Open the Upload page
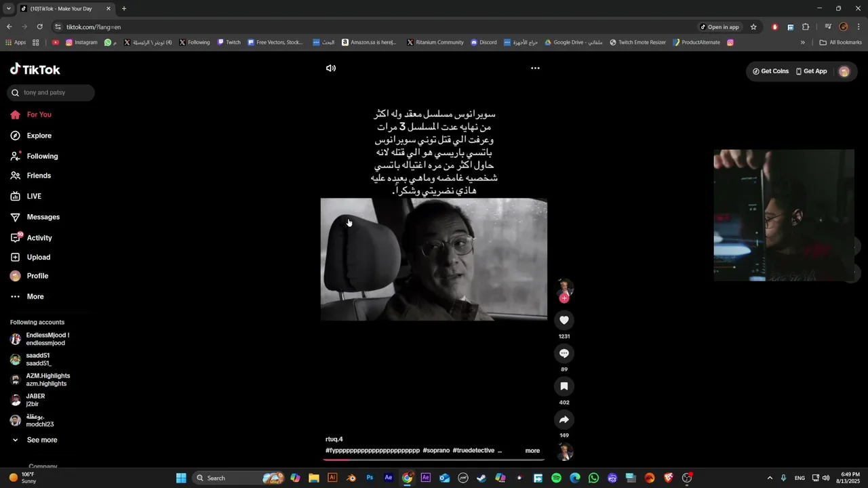The width and height of the screenshot is (868, 488). [x=39, y=257]
